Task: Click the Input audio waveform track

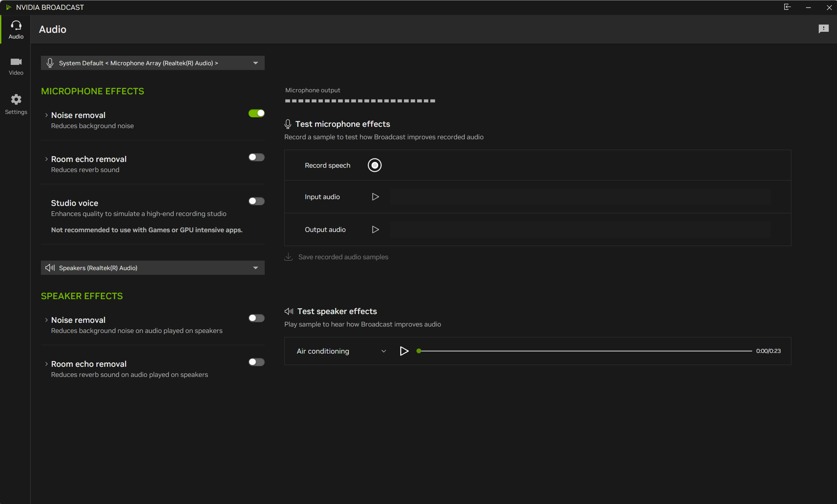Action: tap(580, 197)
